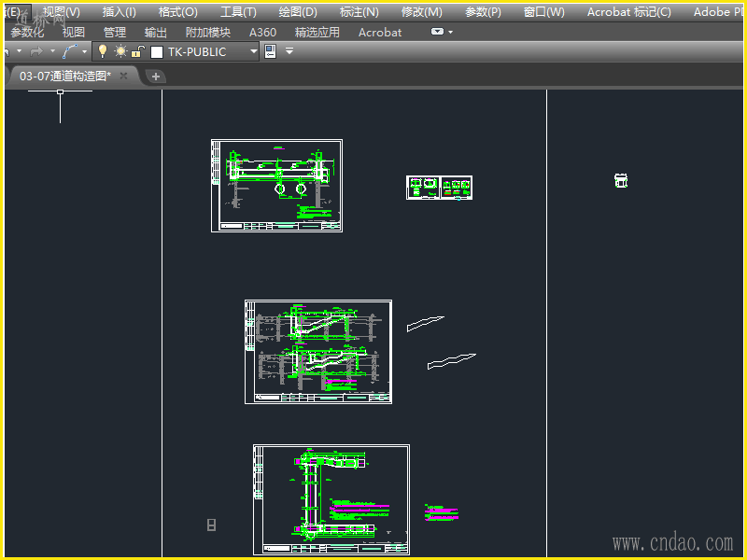
Task: Click the top drawing sheet with circular sections
Action: (276, 186)
